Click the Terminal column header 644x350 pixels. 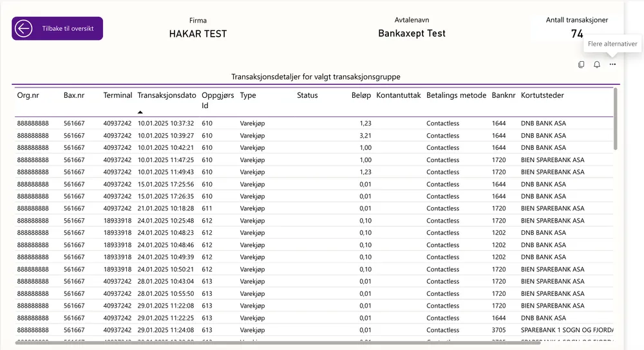(x=117, y=95)
